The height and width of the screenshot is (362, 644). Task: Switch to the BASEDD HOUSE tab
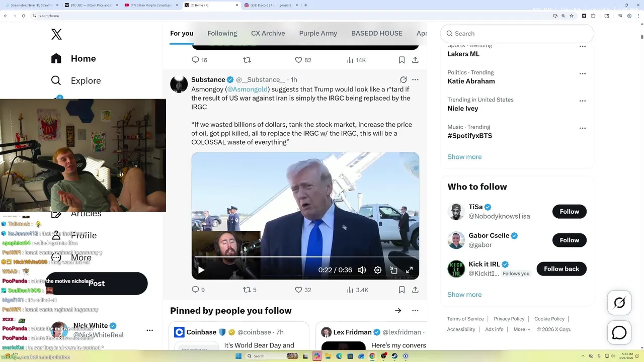tap(377, 33)
